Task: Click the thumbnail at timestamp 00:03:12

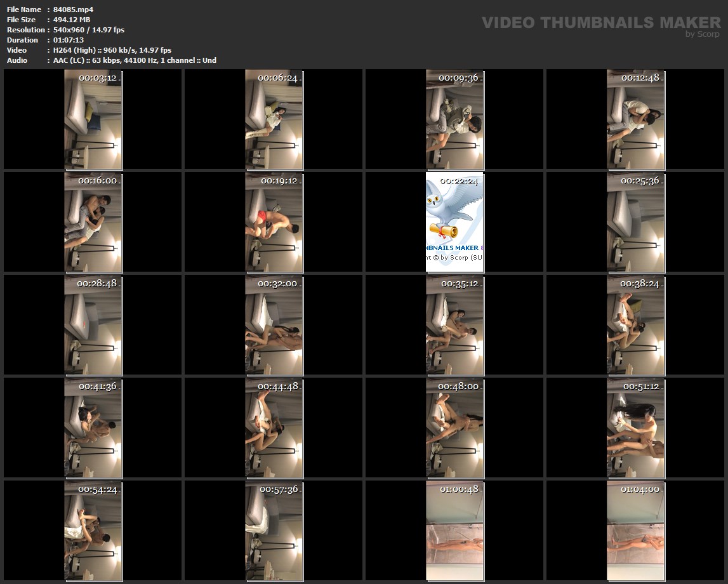Action: point(93,119)
